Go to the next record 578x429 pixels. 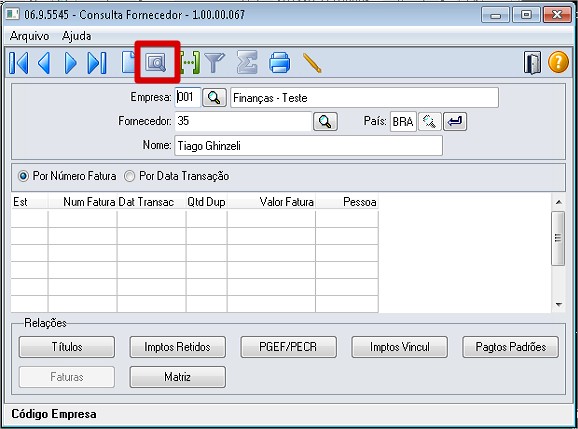pos(70,63)
